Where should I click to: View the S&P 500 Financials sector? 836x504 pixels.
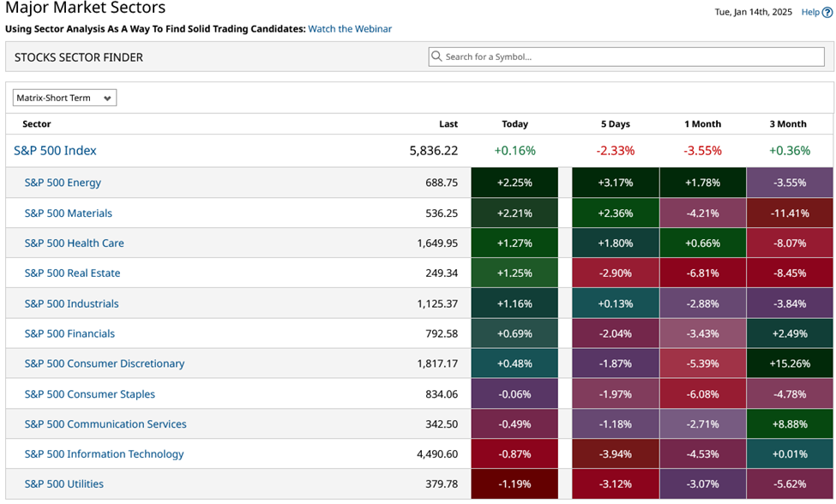point(69,333)
